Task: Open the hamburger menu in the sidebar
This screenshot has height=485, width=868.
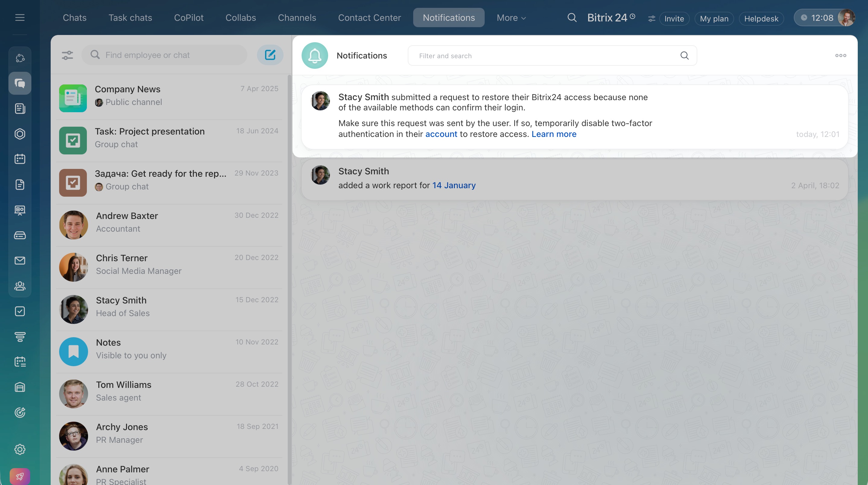Action: tap(20, 17)
